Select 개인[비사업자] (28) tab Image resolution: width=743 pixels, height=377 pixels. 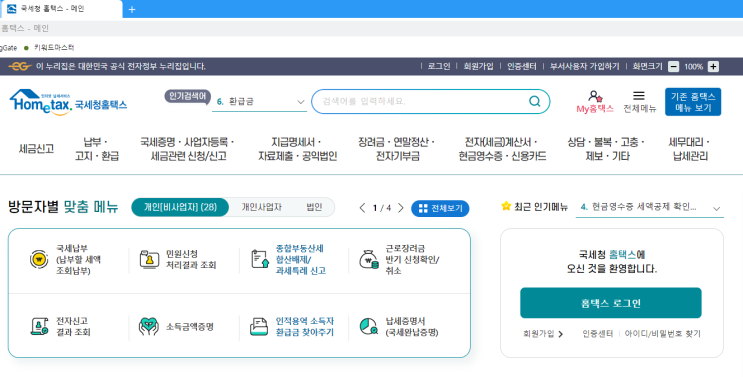click(180, 207)
